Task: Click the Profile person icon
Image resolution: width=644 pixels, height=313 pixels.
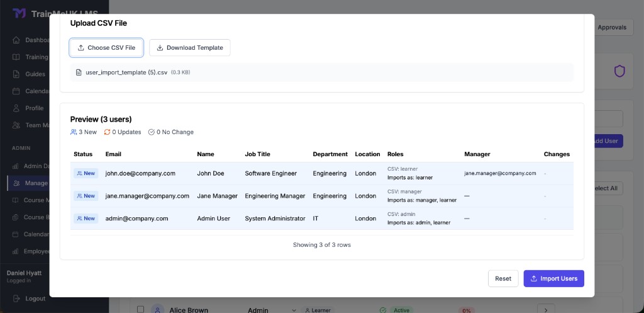Action: (x=16, y=108)
